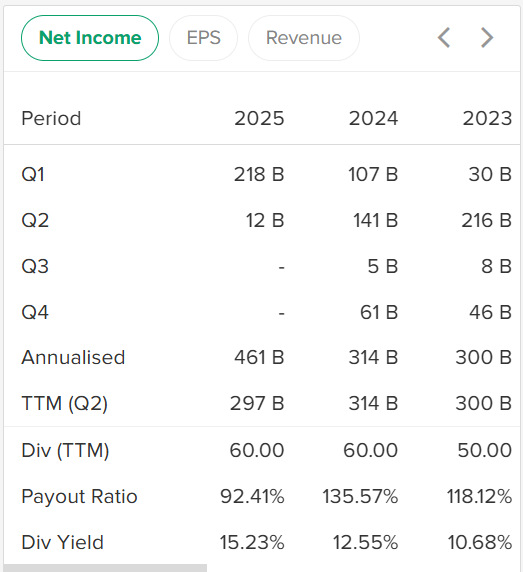Click the Div Yield 2023 value 10.68%
This screenshot has height=572, width=523.
point(480,542)
